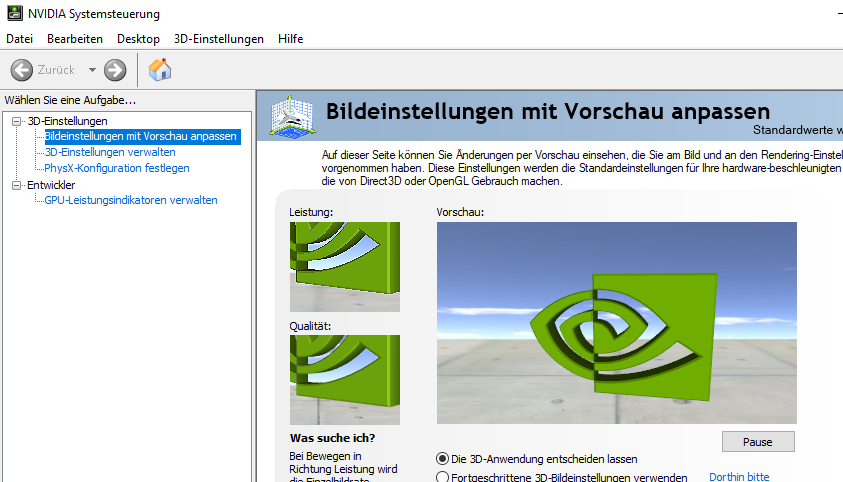Collapse the 3D-Einstellungen tree node

[x=17, y=121]
